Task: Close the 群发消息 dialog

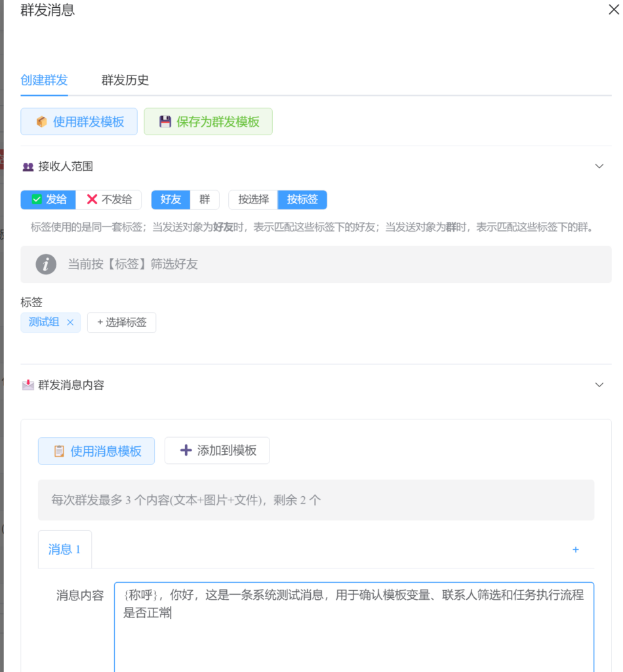Action: [x=613, y=10]
